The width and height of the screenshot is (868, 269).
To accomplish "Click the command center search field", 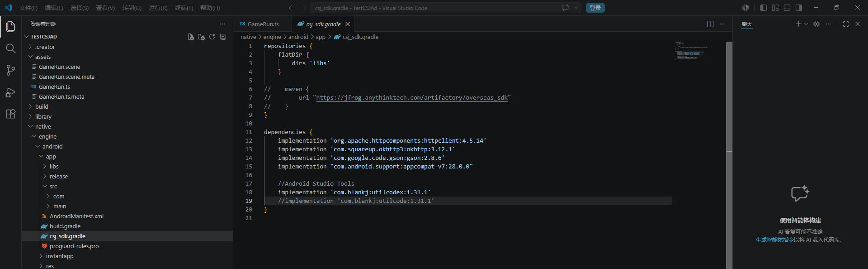I will coord(434,8).
